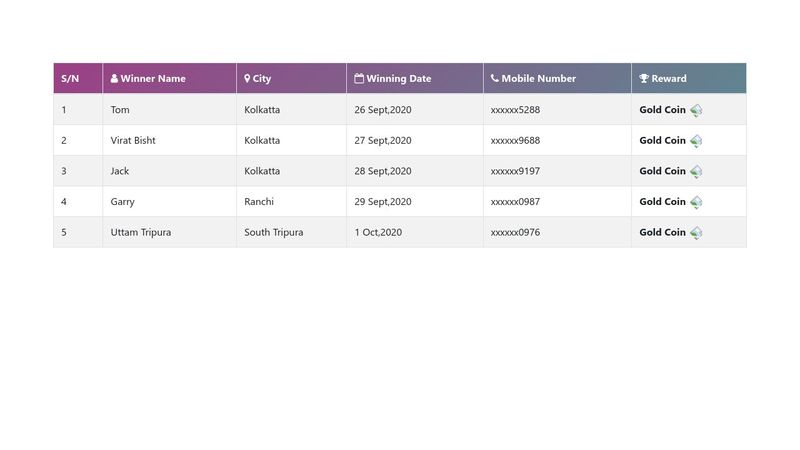Click the map pin icon beside City
The width and height of the screenshot is (800, 450).
[247, 79]
